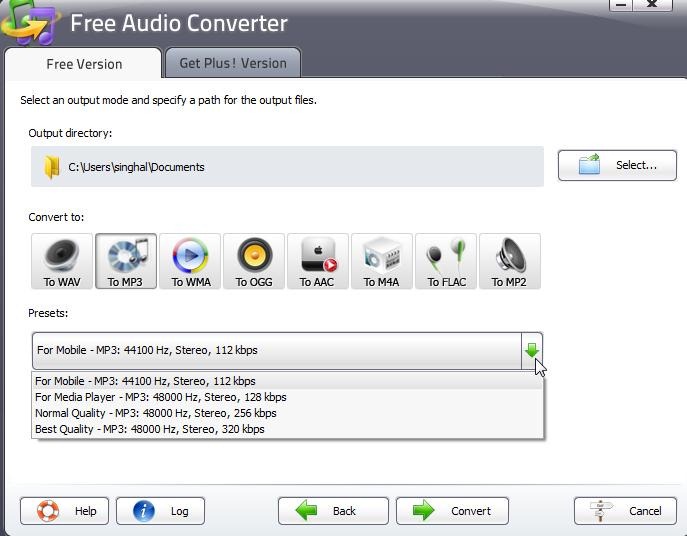
Task: Click the output directory path field
Action: coord(300,167)
